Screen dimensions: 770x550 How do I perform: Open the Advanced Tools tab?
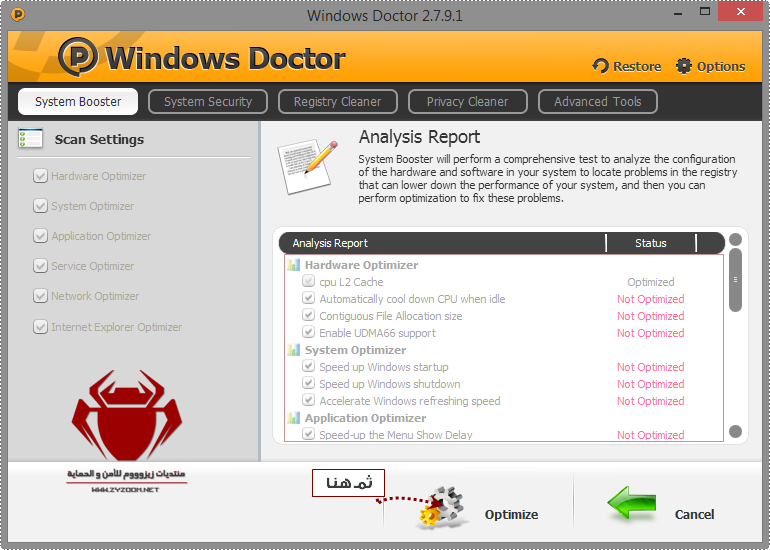(x=598, y=102)
